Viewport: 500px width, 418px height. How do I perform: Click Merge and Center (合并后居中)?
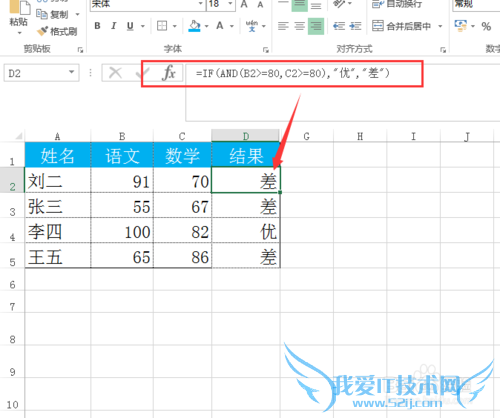pyautogui.click(x=401, y=26)
